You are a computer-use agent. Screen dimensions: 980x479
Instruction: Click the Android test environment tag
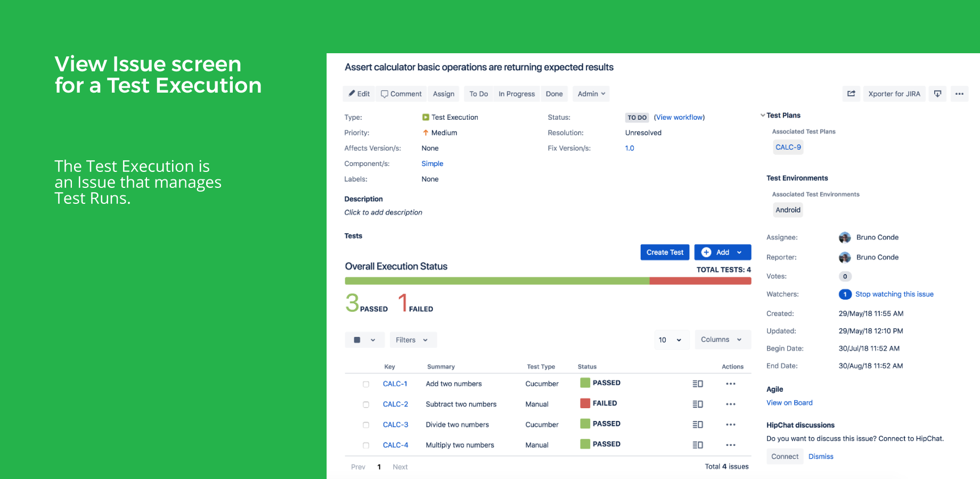(788, 210)
